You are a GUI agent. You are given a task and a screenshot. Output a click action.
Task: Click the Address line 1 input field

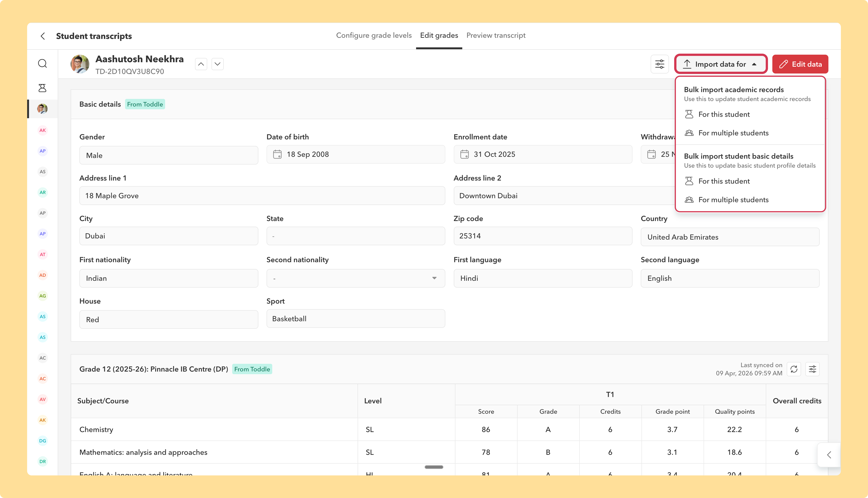point(262,196)
